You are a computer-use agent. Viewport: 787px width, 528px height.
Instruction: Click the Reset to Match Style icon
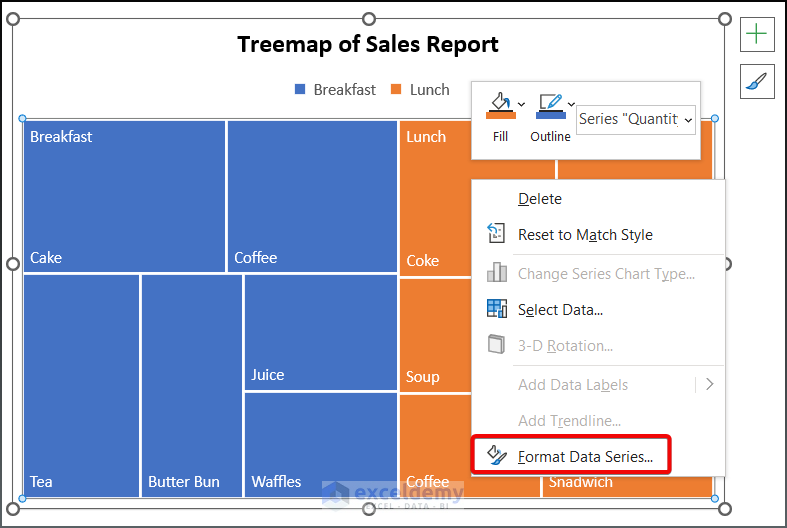pyautogui.click(x=497, y=234)
